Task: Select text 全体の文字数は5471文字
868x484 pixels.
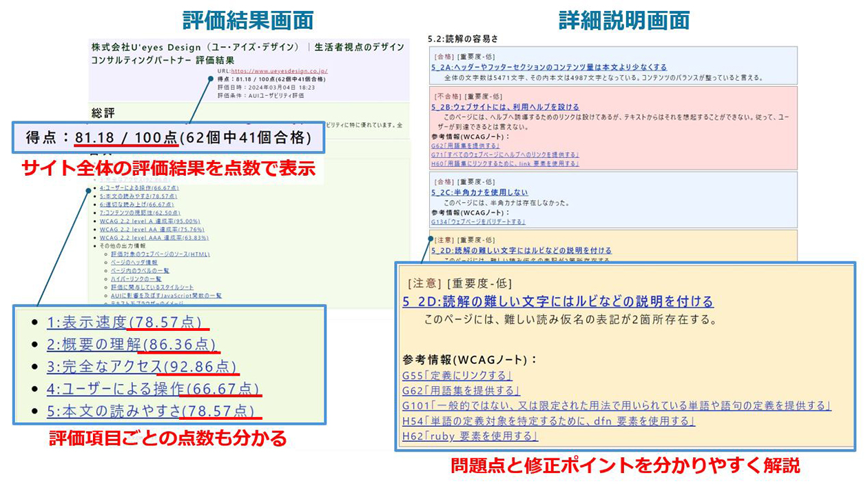Action: coord(485,78)
